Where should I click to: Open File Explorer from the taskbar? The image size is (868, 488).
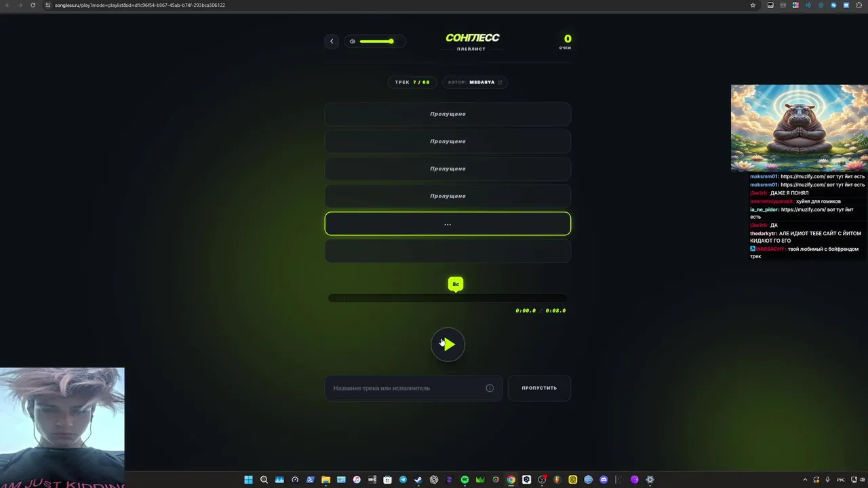(x=325, y=480)
